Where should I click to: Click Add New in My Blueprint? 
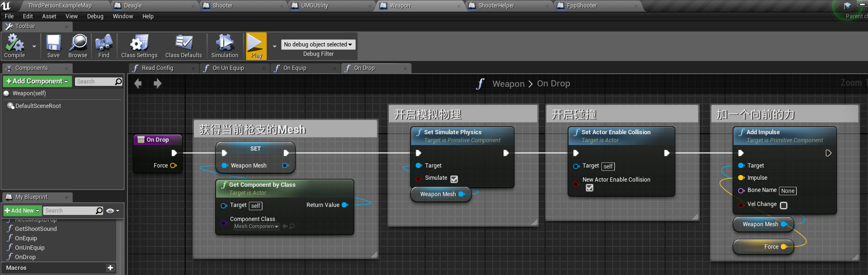point(22,211)
